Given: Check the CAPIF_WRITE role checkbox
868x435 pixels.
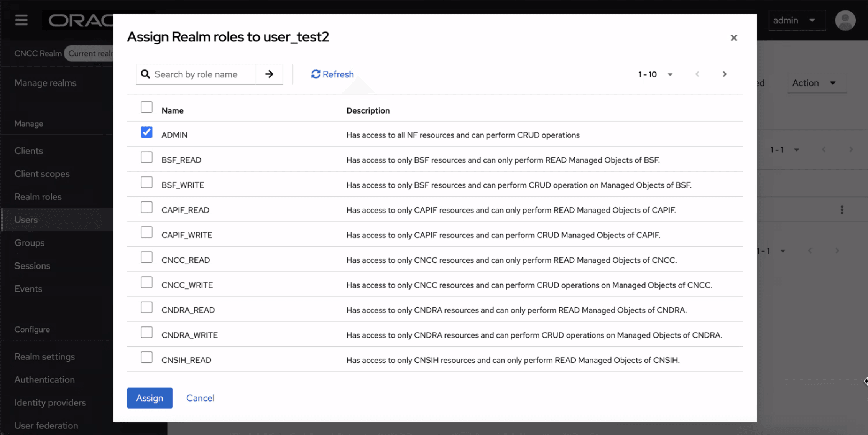Looking at the screenshot, I should (146, 232).
